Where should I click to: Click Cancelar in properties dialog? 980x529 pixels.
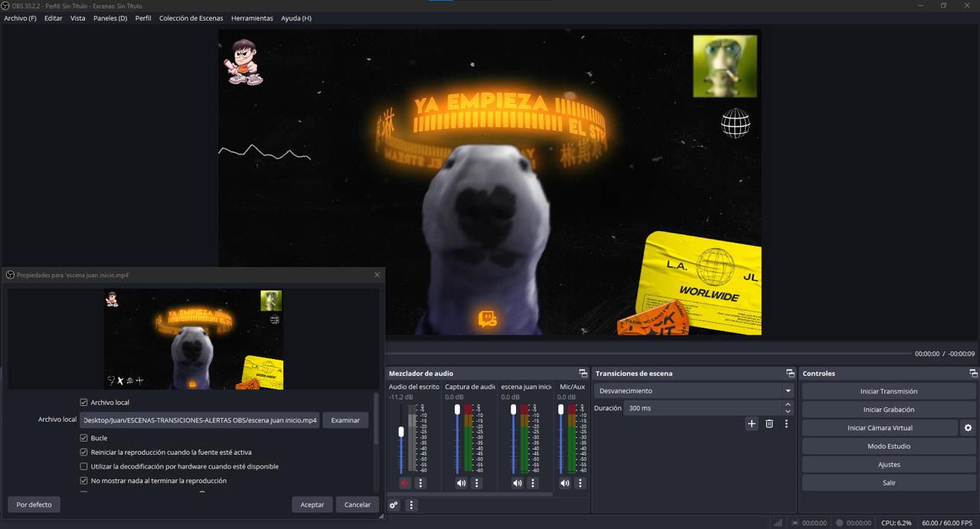click(x=358, y=505)
